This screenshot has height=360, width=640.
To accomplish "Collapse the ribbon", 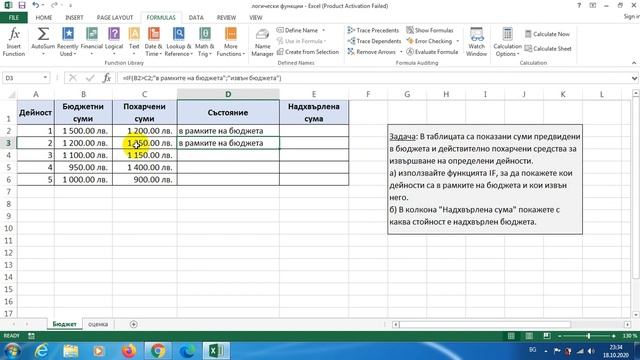I will click(x=634, y=63).
